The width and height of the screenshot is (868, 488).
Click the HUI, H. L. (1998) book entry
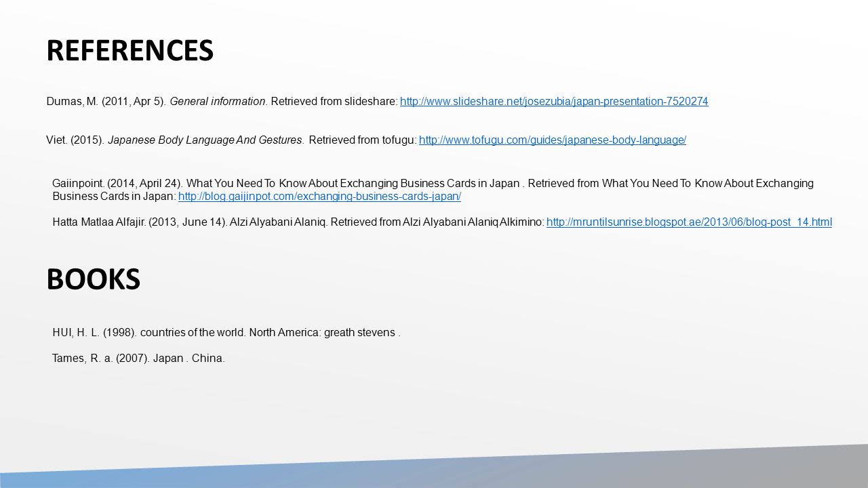pyautogui.click(x=226, y=333)
